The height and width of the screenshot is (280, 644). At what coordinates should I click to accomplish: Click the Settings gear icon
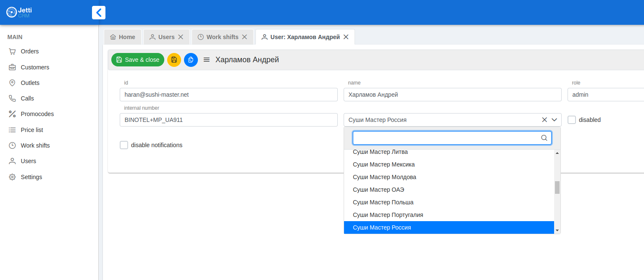pos(13,177)
